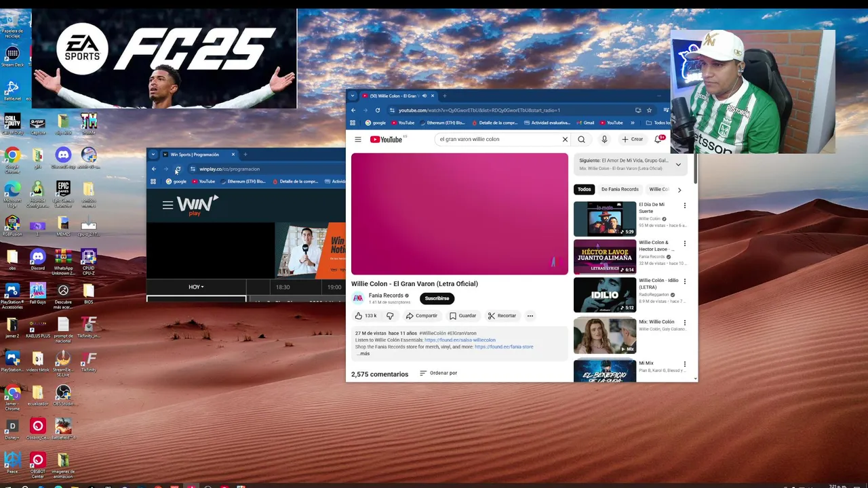Open Ordenar por comment sorting
This screenshot has height=488, width=868.
click(x=438, y=373)
